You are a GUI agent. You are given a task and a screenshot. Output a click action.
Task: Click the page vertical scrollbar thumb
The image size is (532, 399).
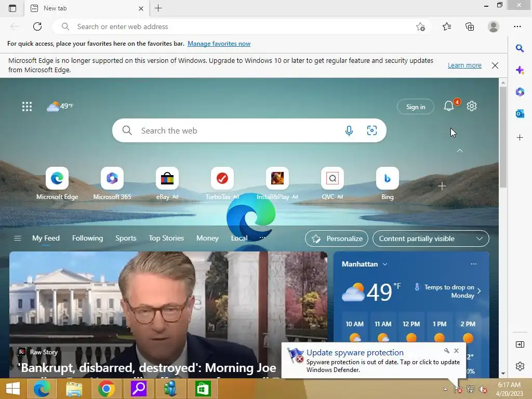click(x=503, y=137)
